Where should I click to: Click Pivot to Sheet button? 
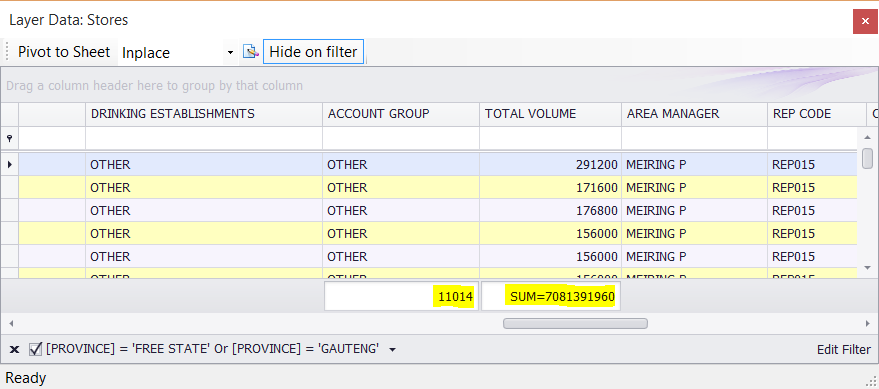tap(64, 52)
